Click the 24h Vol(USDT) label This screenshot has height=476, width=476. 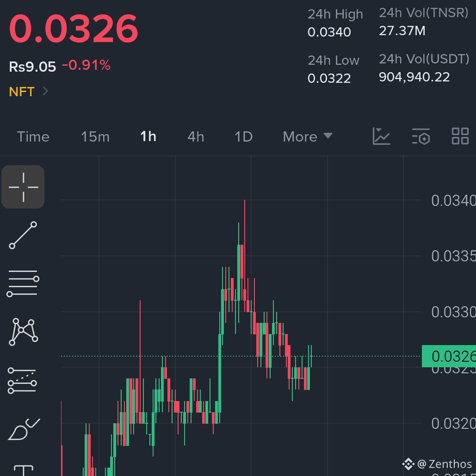[x=424, y=59]
